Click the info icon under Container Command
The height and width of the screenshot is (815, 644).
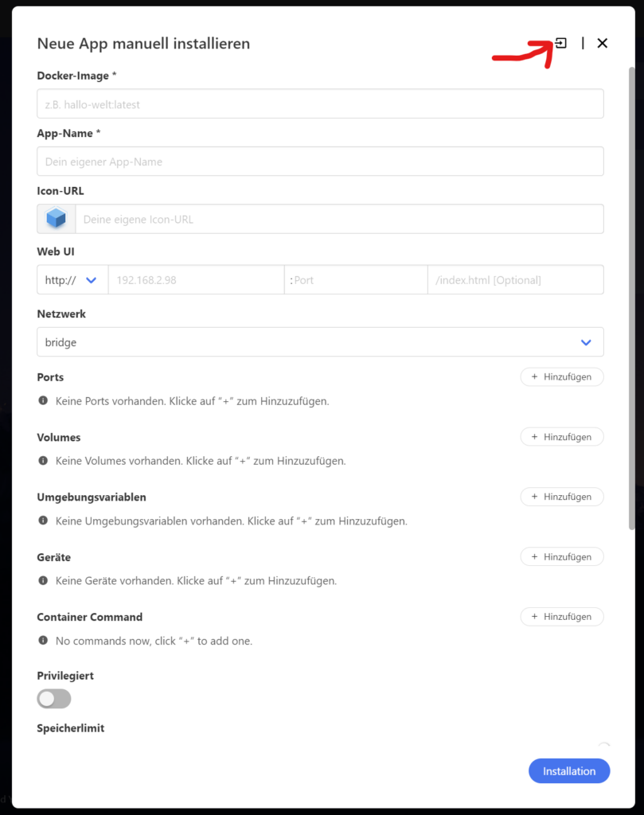tap(43, 641)
